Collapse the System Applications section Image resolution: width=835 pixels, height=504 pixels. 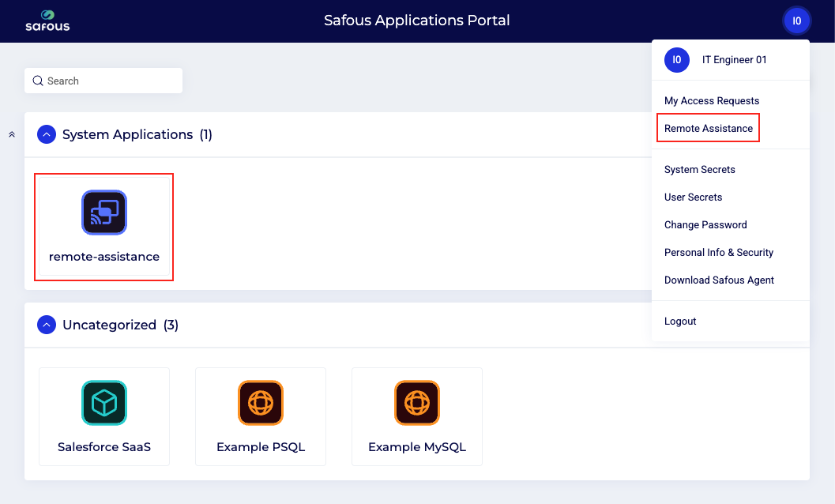point(47,134)
